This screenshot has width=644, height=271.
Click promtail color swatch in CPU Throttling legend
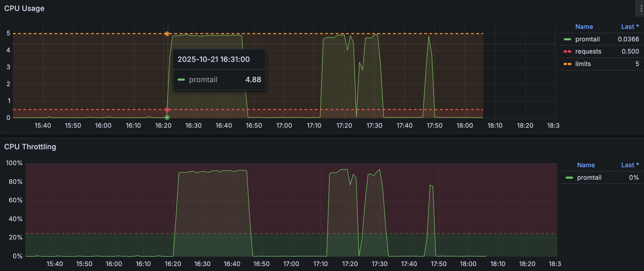(x=569, y=178)
